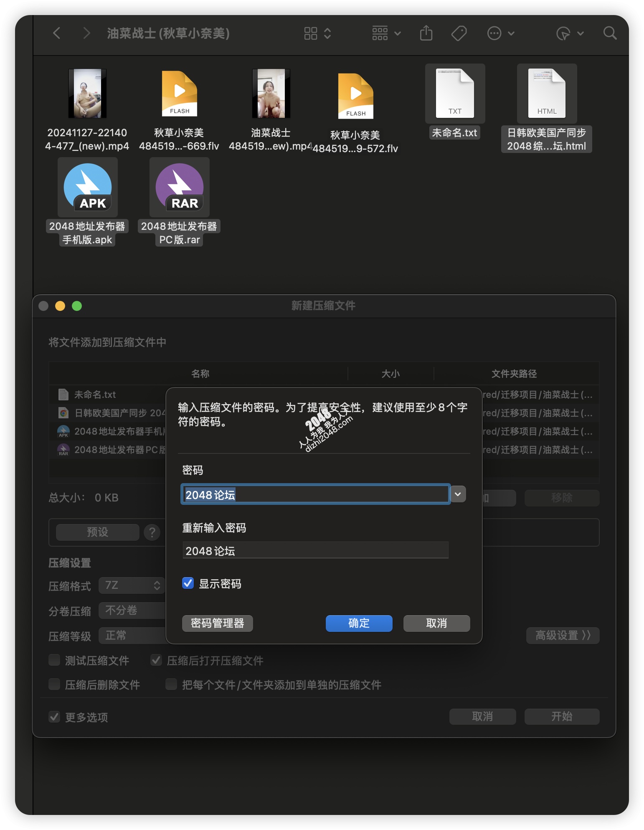Click the Tags toolbar icon
The width and height of the screenshot is (644, 830).
(x=459, y=33)
